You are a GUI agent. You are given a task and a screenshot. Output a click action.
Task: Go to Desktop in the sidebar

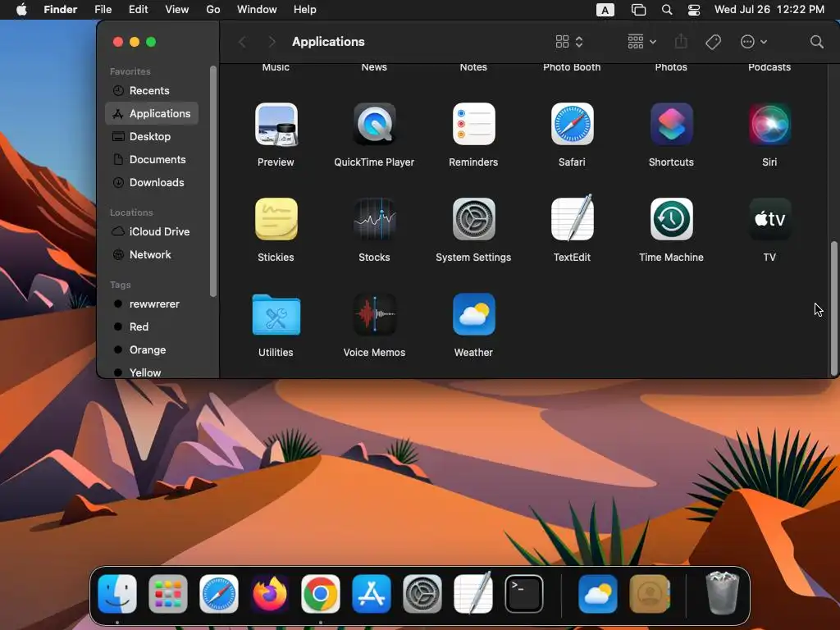coord(152,137)
